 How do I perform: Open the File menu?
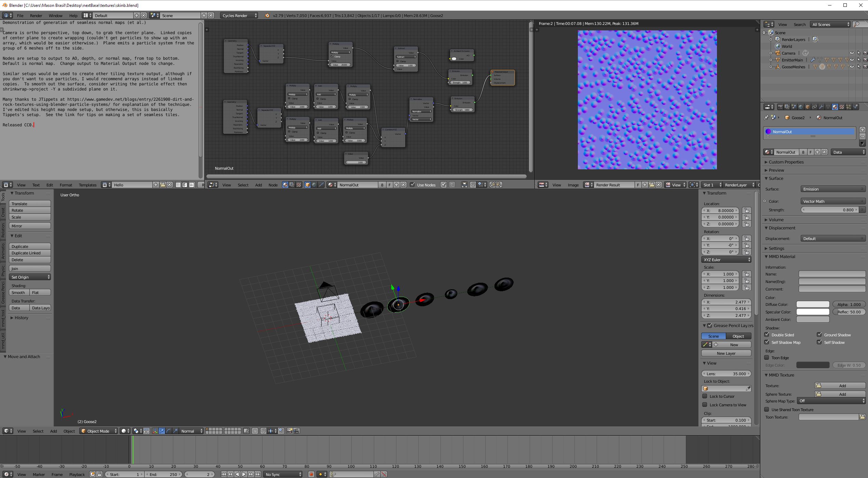coord(20,15)
